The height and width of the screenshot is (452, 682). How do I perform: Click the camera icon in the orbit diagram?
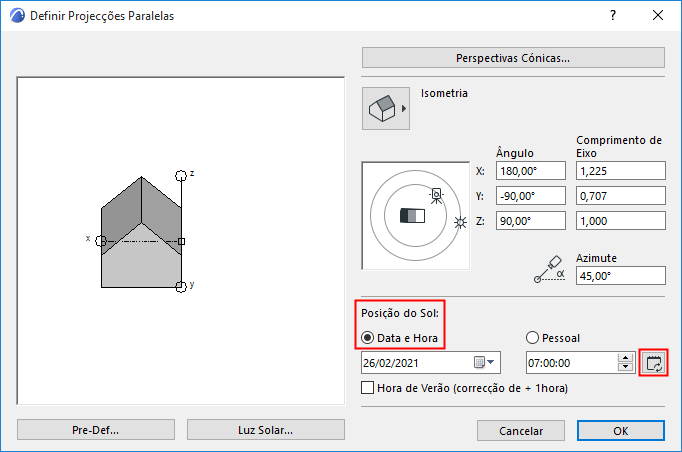[436, 195]
